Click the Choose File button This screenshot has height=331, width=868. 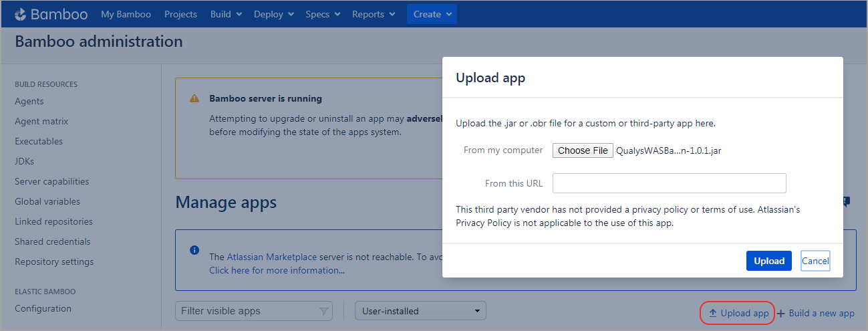pyautogui.click(x=583, y=150)
